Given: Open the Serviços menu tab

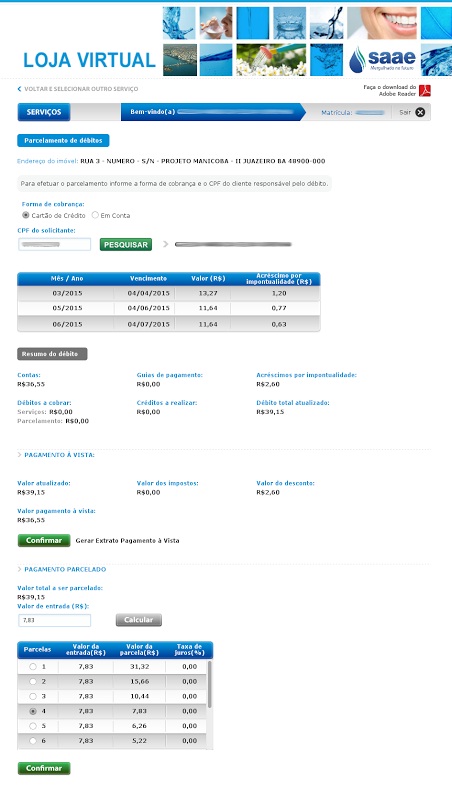Looking at the screenshot, I should 44,112.
